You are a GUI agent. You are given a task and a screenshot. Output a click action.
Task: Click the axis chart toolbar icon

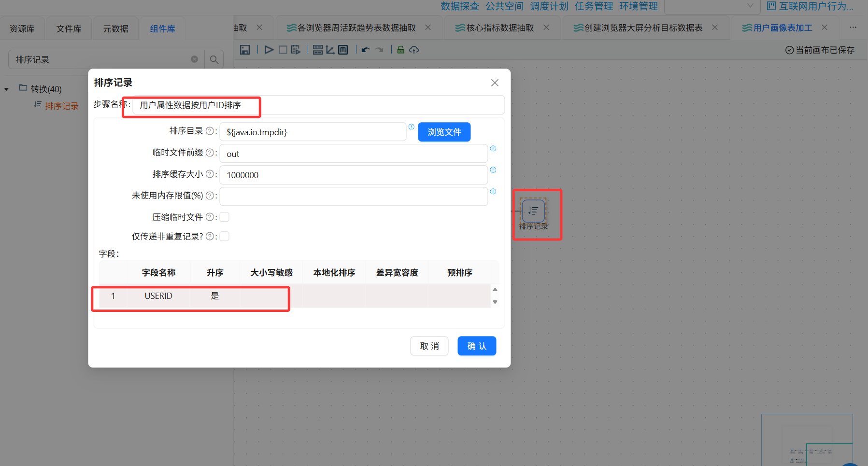coord(330,50)
